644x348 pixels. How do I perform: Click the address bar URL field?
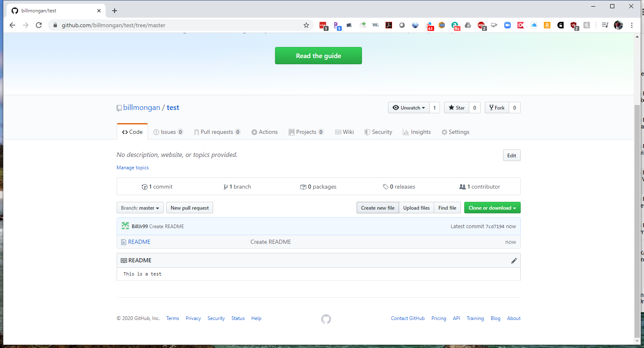(x=181, y=25)
